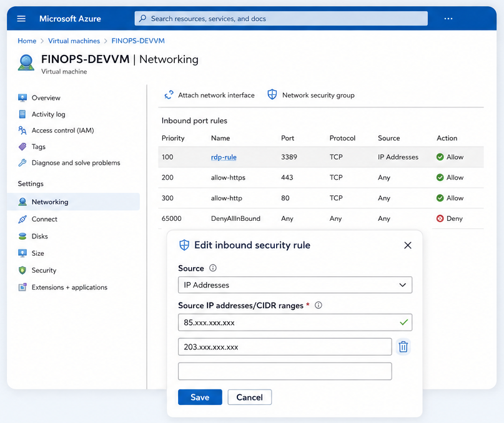This screenshot has width=504, height=423.
Task: Click FINOPS-DEVVM breadcrumb link
Action: [x=138, y=41]
